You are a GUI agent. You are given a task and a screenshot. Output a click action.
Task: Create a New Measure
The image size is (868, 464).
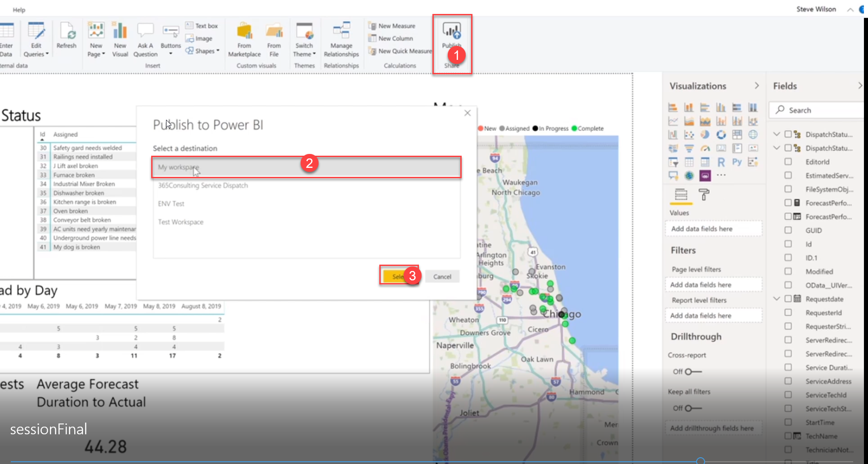coord(392,26)
